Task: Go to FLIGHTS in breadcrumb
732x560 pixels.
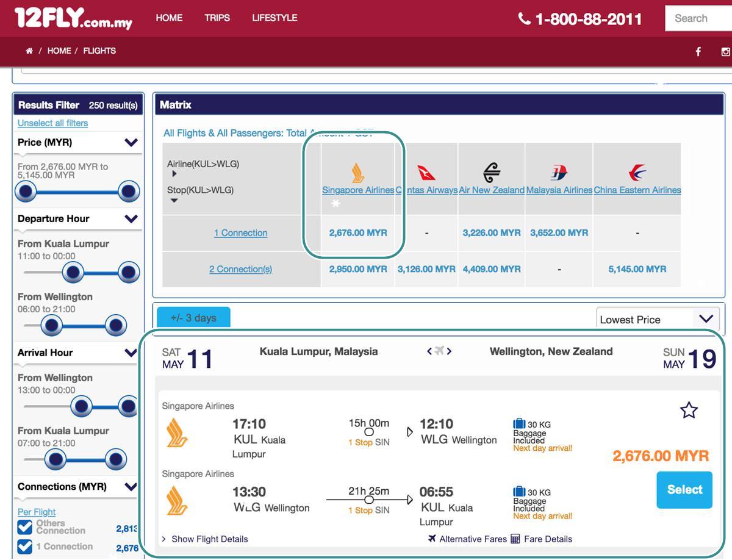Action: tap(99, 51)
